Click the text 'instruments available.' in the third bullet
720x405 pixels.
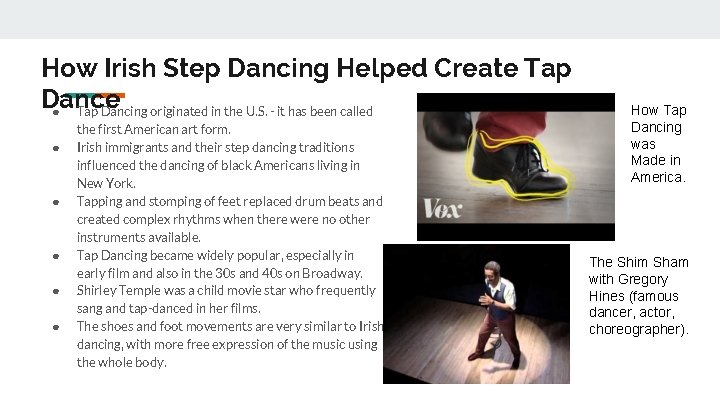139,237
